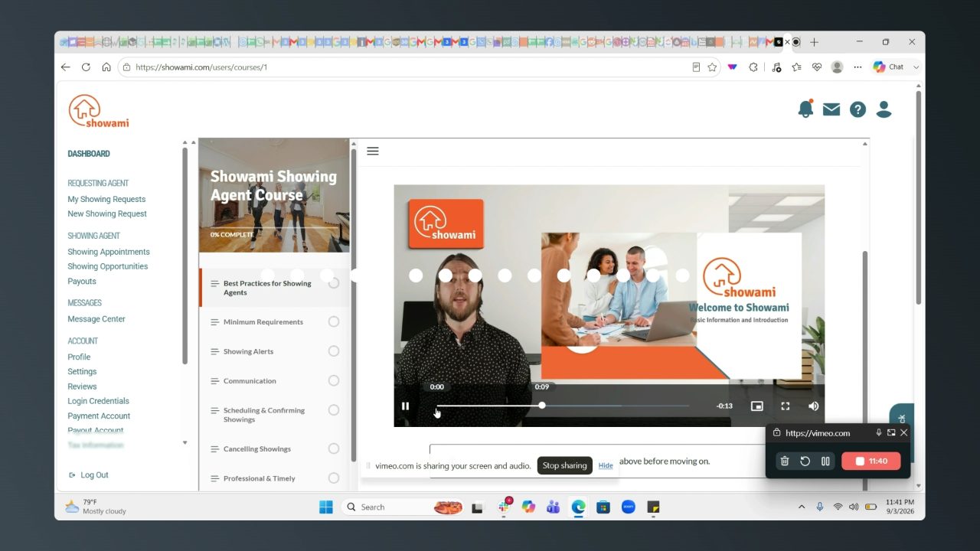The height and width of the screenshot is (551, 980).
Task: Enter fullscreen in the video player
Action: 785,406
